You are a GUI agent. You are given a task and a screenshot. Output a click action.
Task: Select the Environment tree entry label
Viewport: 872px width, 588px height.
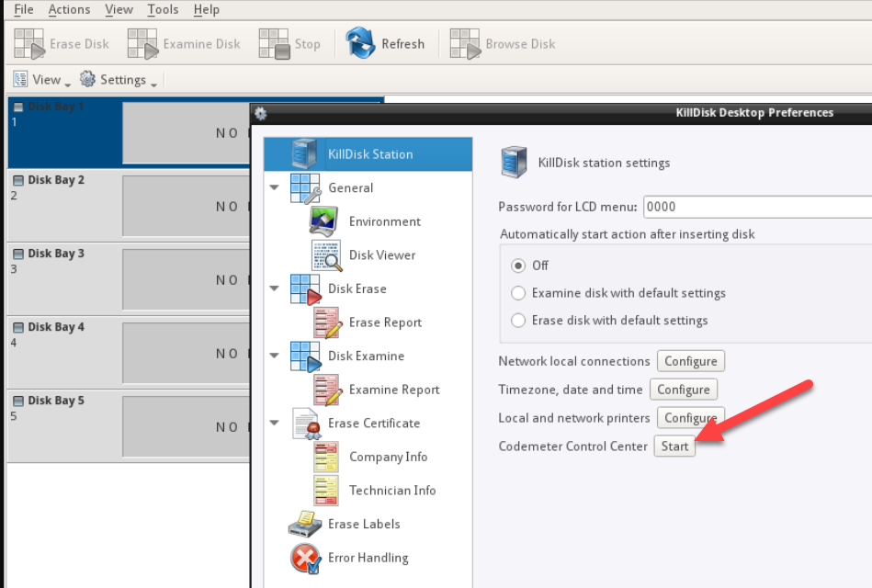tap(385, 221)
